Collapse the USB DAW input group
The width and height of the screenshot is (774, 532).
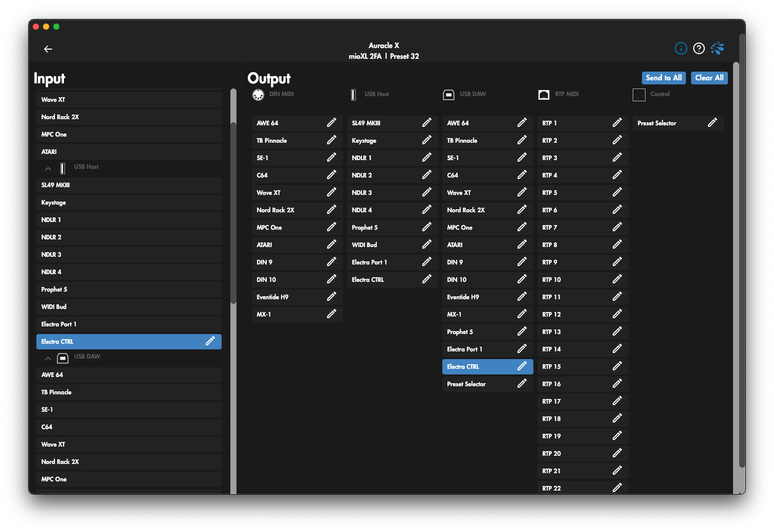click(x=48, y=358)
